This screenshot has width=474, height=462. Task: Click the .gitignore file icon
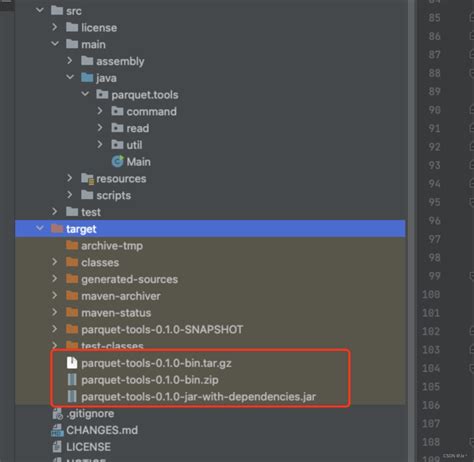click(57, 413)
